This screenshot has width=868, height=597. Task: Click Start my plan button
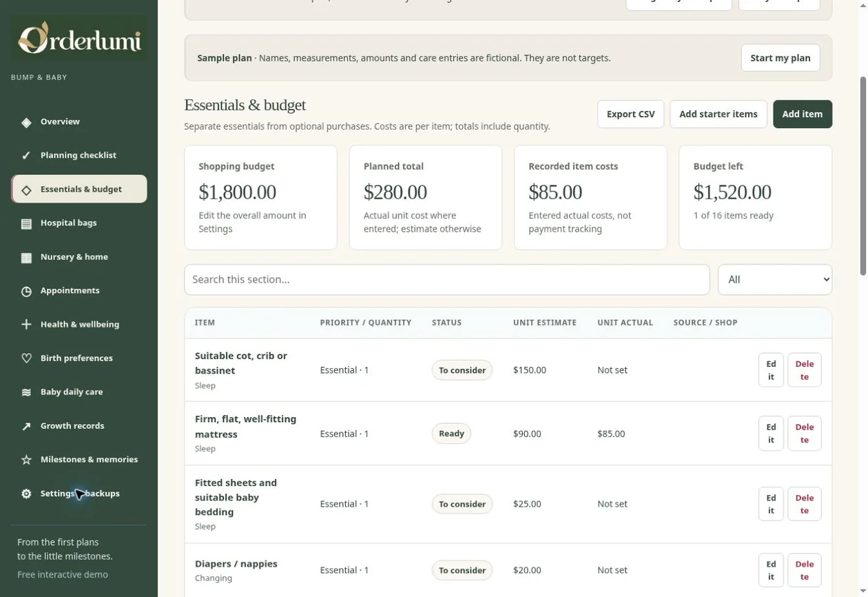click(x=781, y=58)
